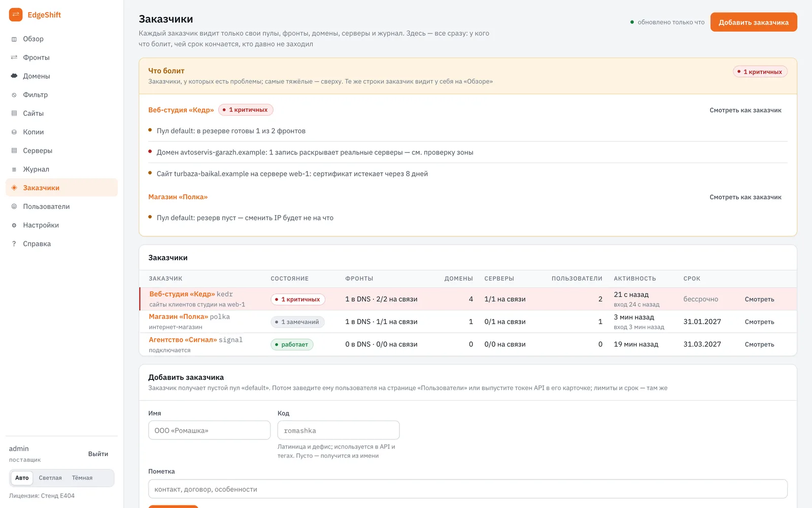The image size is (812, 508).
Task: Click the СРОК column header
Action: pyautogui.click(x=692, y=278)
